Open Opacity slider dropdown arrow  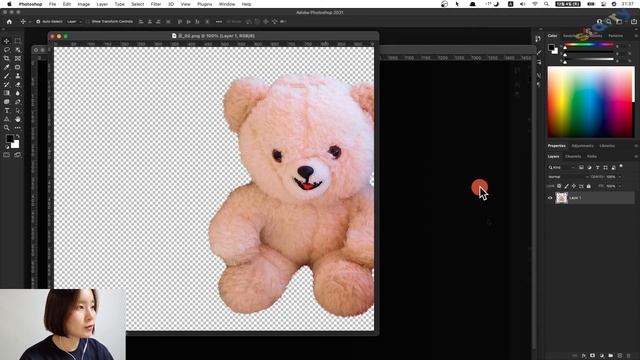tap(620, 177)
